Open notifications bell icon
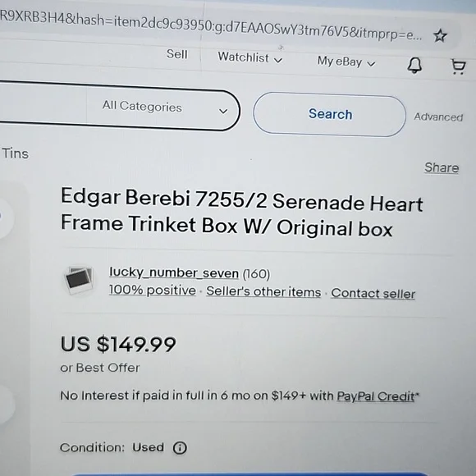This screenshot has height=476, width=476. click(414, 66)
